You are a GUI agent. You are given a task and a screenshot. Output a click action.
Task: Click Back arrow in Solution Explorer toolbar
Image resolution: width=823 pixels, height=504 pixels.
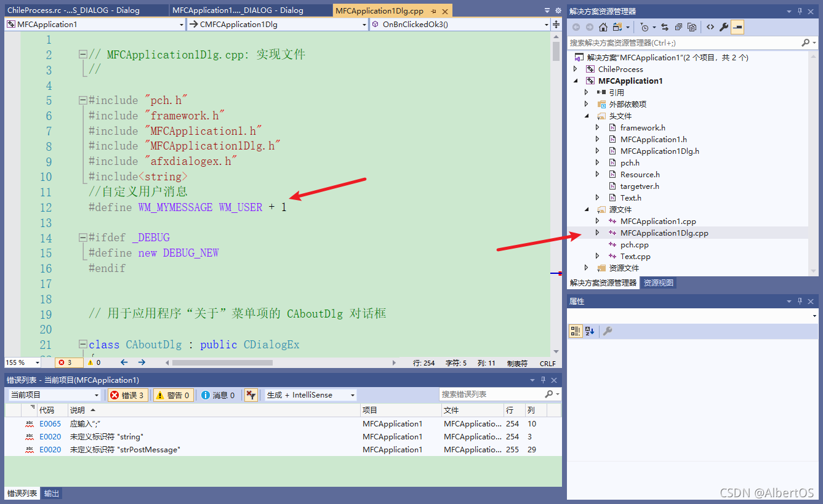576,27
